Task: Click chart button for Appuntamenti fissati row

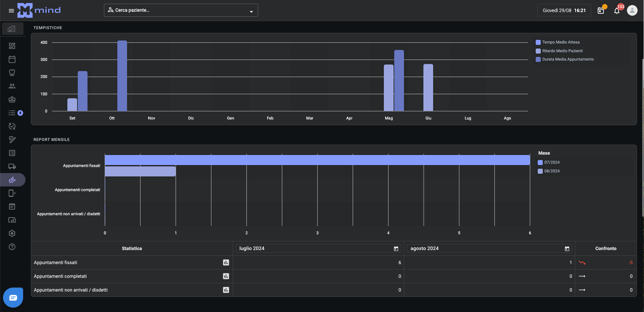Action: [226, 262]
